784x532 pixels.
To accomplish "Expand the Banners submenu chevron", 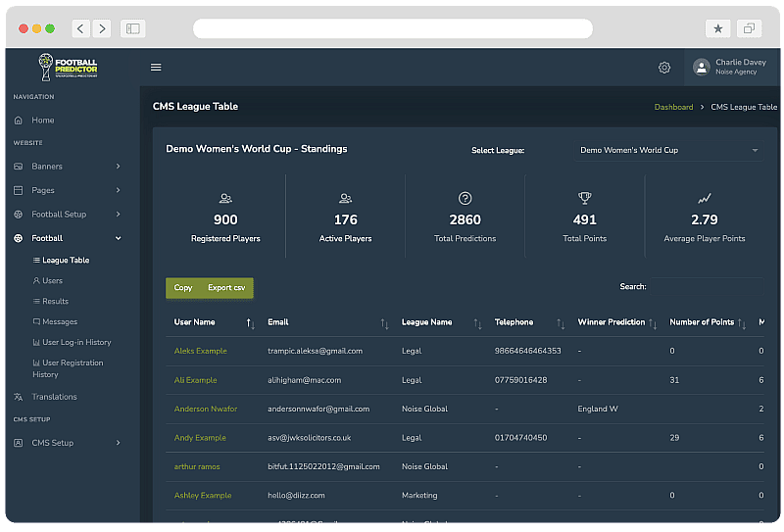I will [x=118, y=166].
